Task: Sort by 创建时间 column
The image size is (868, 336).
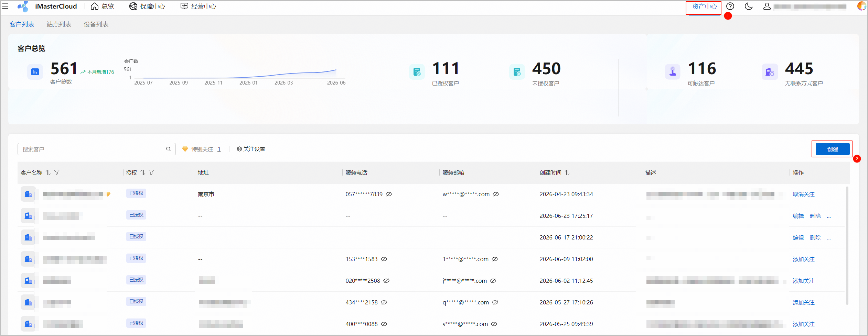Action: [567, 172]
